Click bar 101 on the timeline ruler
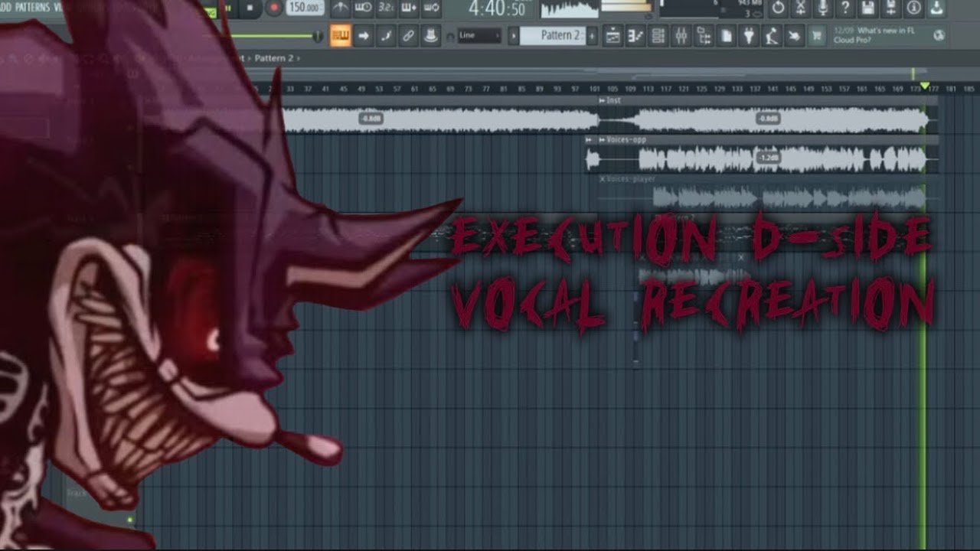Image resolution: width=980 pixels, height=551 pixels. point(594,89)
